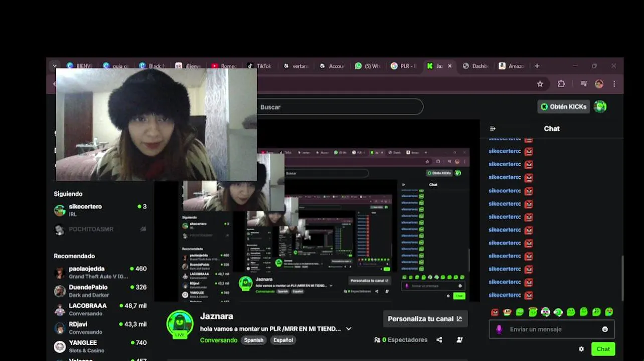The width and height of the screenshot is (644, 361).
Task: Open the browser extensions puzzle icon
Action: (x=561, y=84)
